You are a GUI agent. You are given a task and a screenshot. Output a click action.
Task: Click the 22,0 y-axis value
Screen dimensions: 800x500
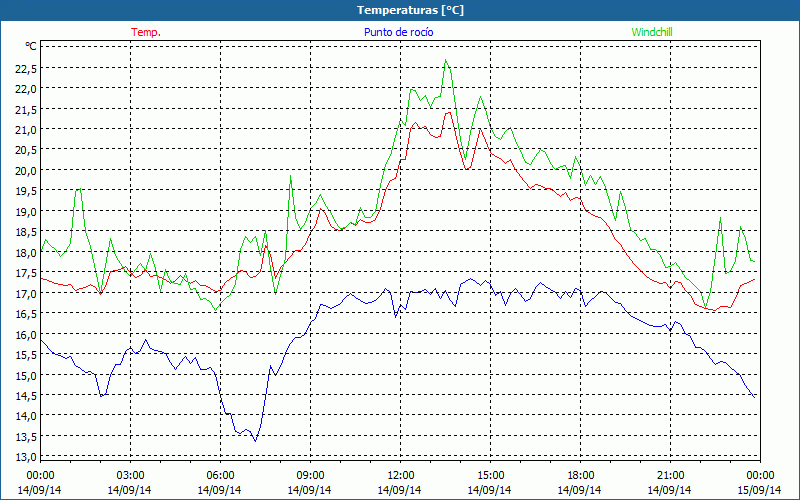pyautogui.click(x=27, y=88)
